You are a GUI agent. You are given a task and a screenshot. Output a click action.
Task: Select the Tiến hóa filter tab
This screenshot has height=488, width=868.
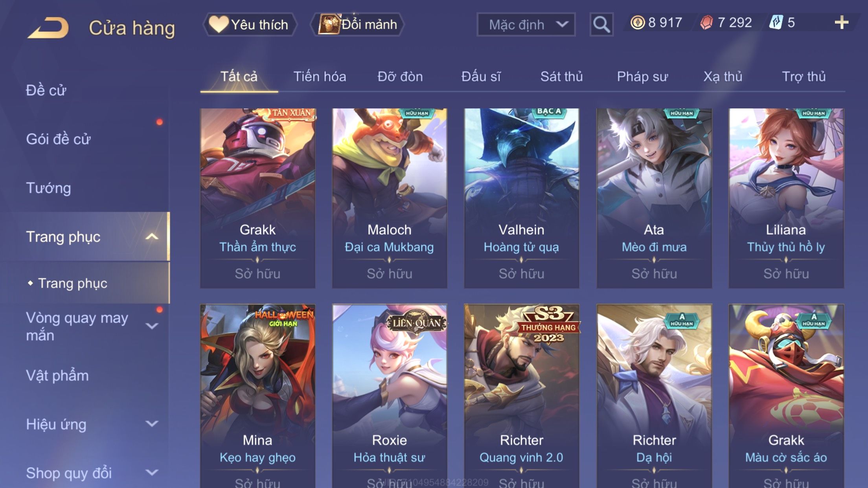tap(320, 77)
